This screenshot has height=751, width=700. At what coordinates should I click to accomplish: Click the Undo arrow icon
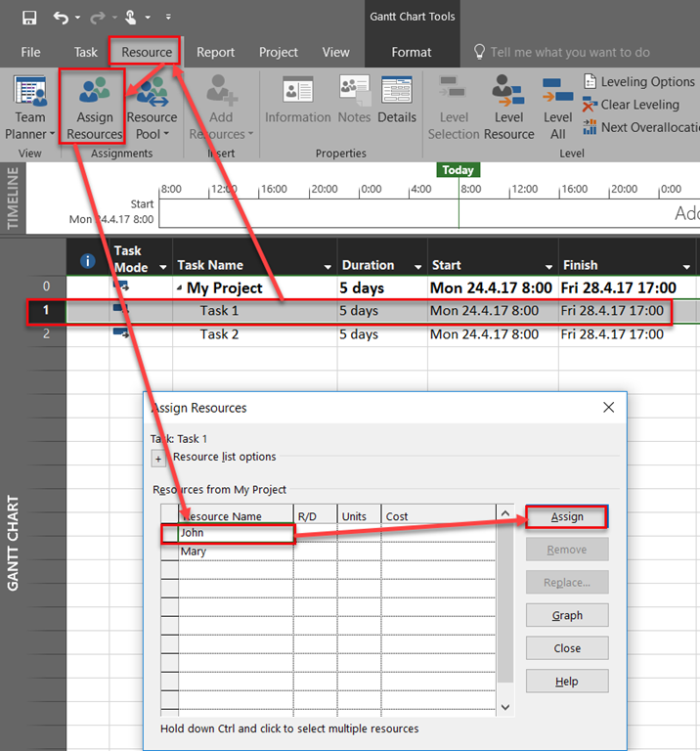[61, 18]
